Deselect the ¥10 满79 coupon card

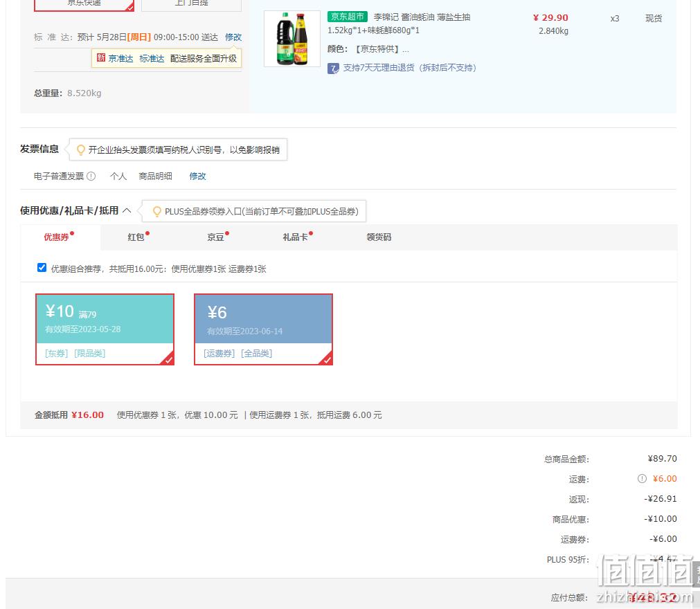pyautogui.click(x=105, y=329)
